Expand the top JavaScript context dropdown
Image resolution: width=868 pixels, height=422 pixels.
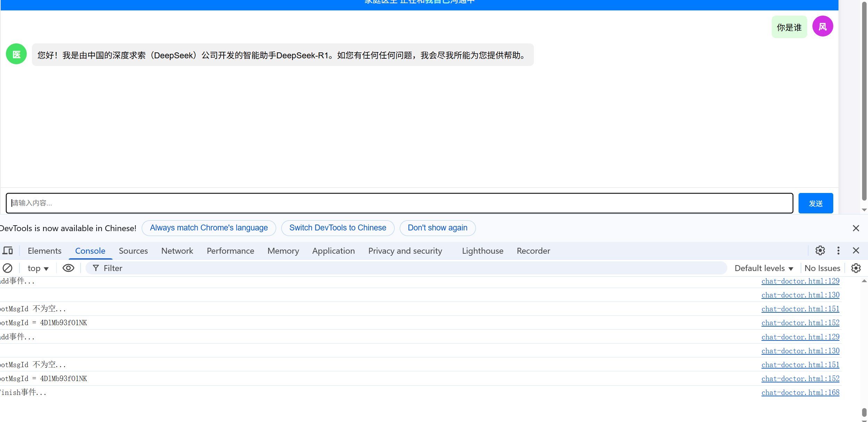click(38, 268)
